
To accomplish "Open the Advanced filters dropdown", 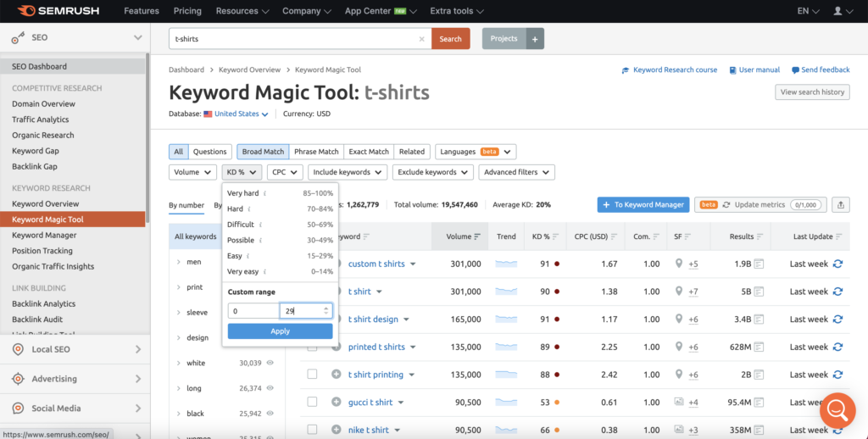I will point(516,172).
